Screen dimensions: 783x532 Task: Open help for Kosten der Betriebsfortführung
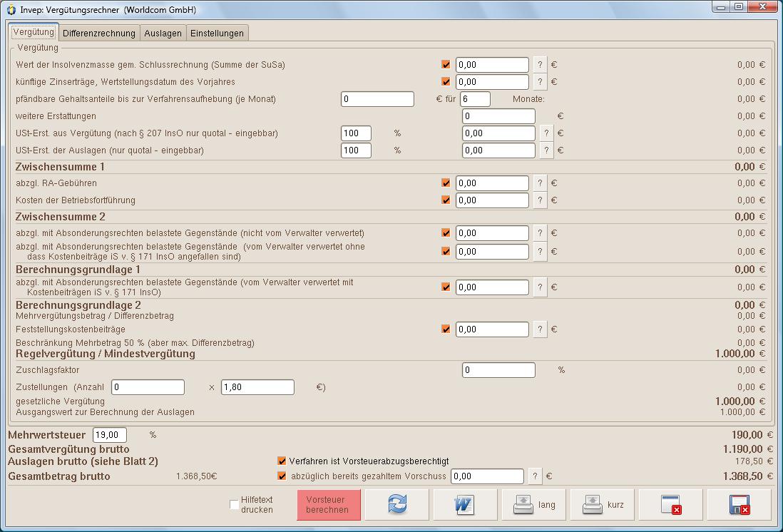click(x=540, y=200)
